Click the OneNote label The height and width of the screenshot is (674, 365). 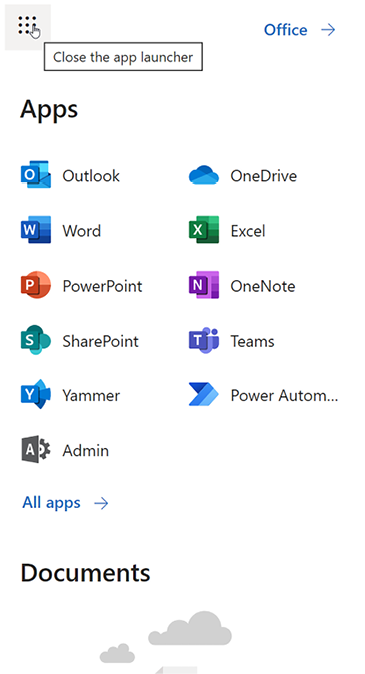[263, 285]
